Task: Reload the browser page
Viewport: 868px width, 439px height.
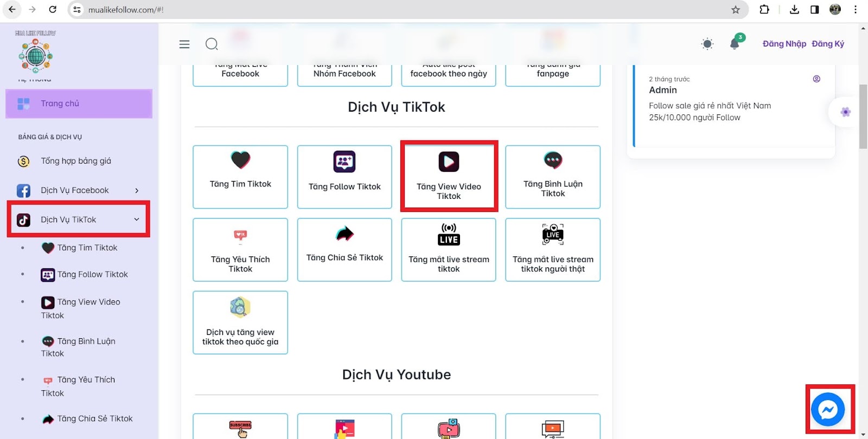Action: click(x=53, y=9)
